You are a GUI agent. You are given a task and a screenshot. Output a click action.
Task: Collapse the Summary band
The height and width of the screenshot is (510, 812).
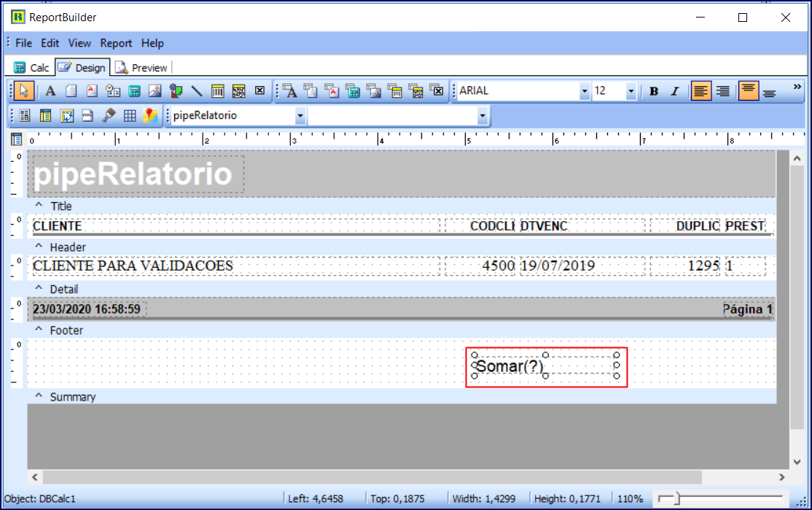tap(39, 396)
